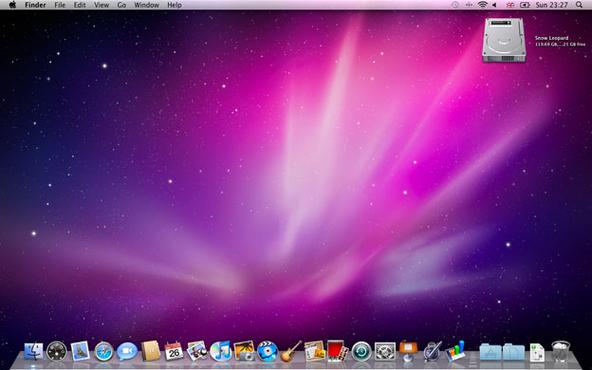The image size is (592, 370).
Task: Open Finder from the Dock
Action: pos(34,352)
